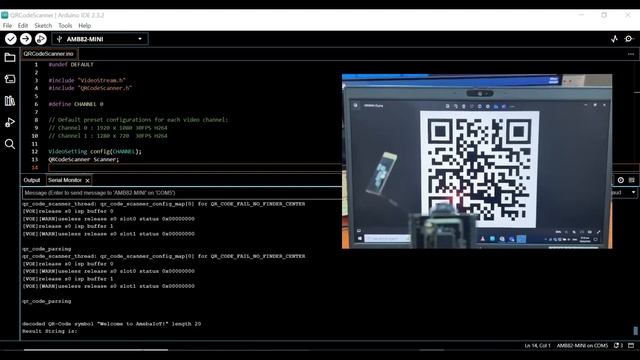The width and height of the screenshot is (640, 360).
Task: Open the File menu
Action: pyautogui.click(x=7, y=25)
